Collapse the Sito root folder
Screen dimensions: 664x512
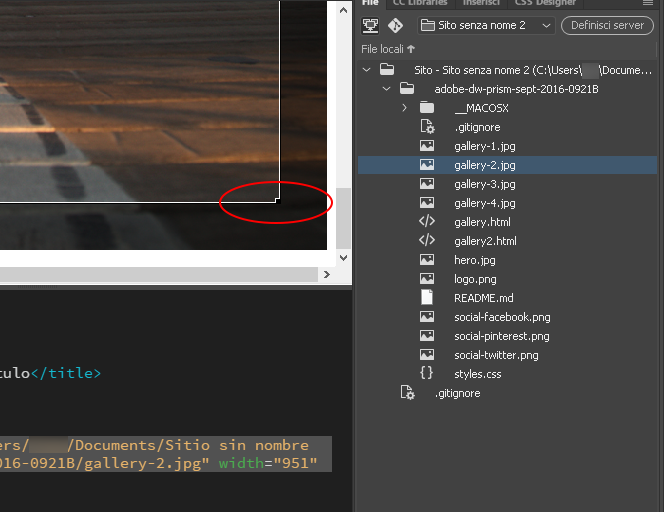click(x=367, y=70)
